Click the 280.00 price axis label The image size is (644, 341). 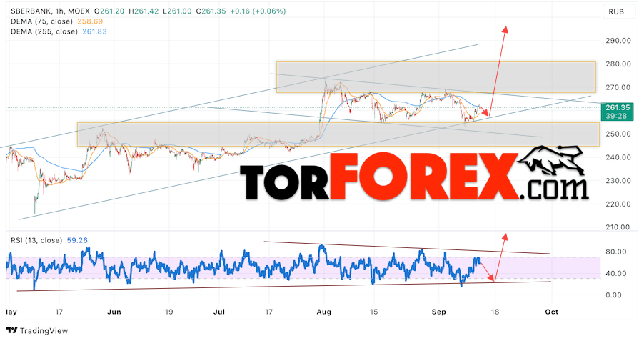618,64
